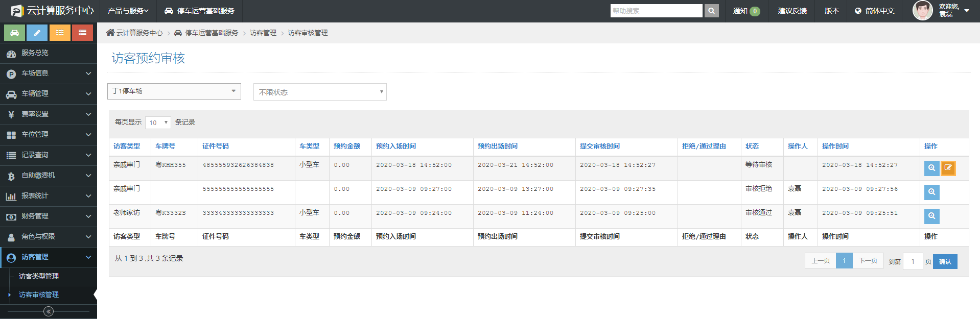This screenshot has width=980, height=319.
Task: View details of the 审核拒绝 record
Action: (932, 192)
